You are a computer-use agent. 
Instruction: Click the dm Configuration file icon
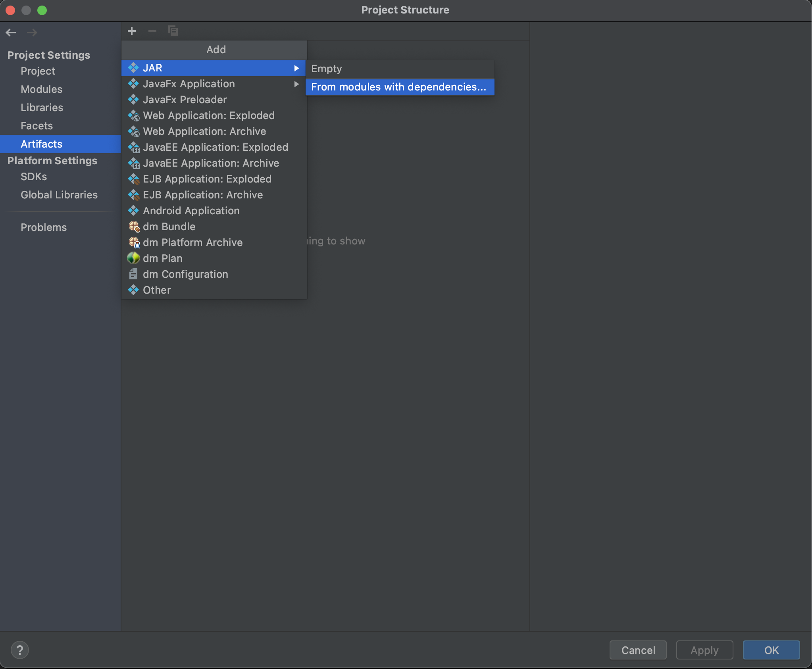click(x=133, y=274)
